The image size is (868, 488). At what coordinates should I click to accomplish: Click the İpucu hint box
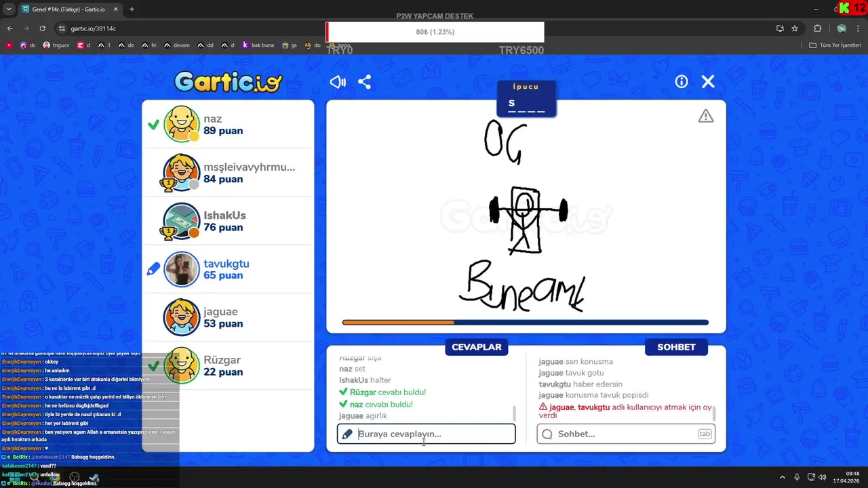[x=527, y=99]
